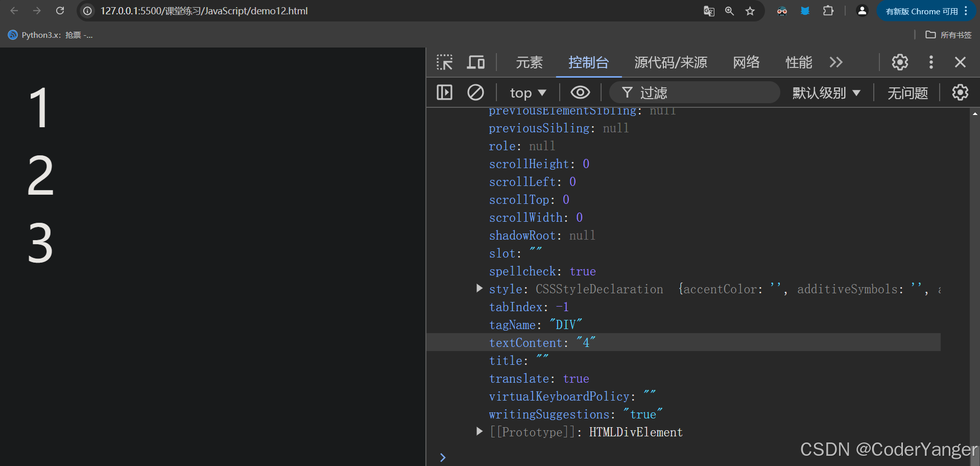Toggle the console sidebar panel icon
Screen dimensions: 980x466
(445, 92)
